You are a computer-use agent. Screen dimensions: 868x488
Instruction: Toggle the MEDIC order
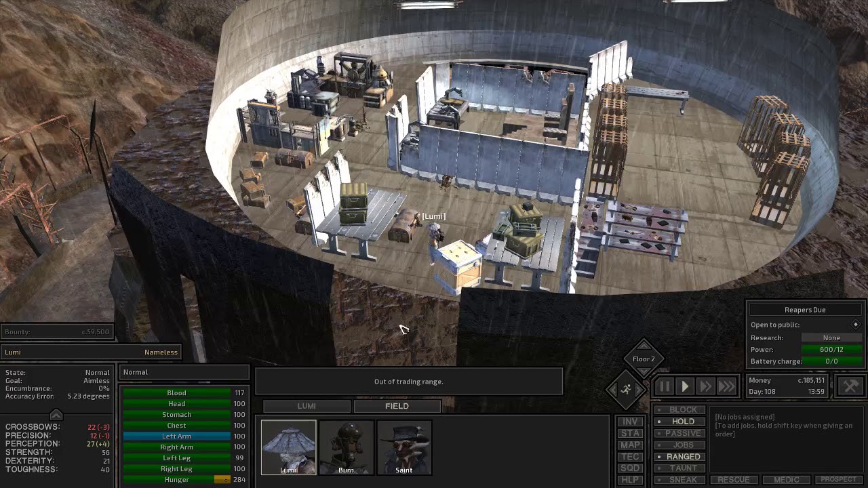787,480
